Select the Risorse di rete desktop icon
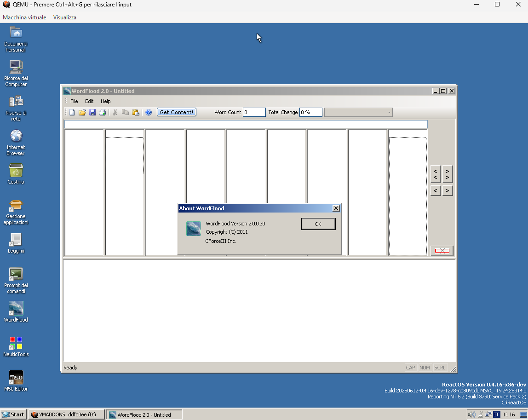 pos(16,108)
